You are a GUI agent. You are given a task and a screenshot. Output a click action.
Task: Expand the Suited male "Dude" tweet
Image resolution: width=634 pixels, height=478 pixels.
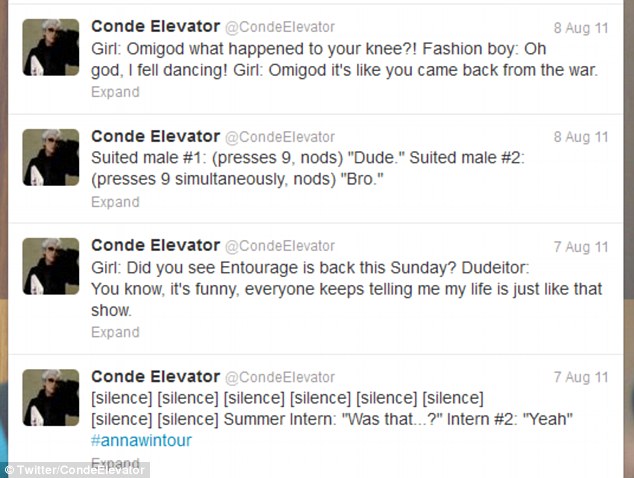[x=115, y=201]
